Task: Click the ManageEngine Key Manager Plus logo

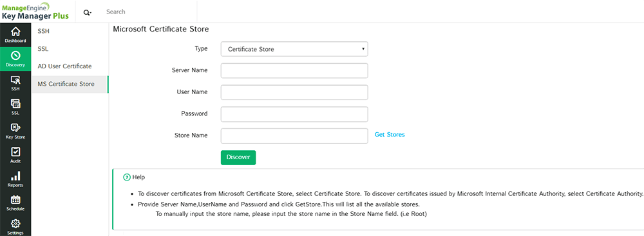Action: pos(35,11)
